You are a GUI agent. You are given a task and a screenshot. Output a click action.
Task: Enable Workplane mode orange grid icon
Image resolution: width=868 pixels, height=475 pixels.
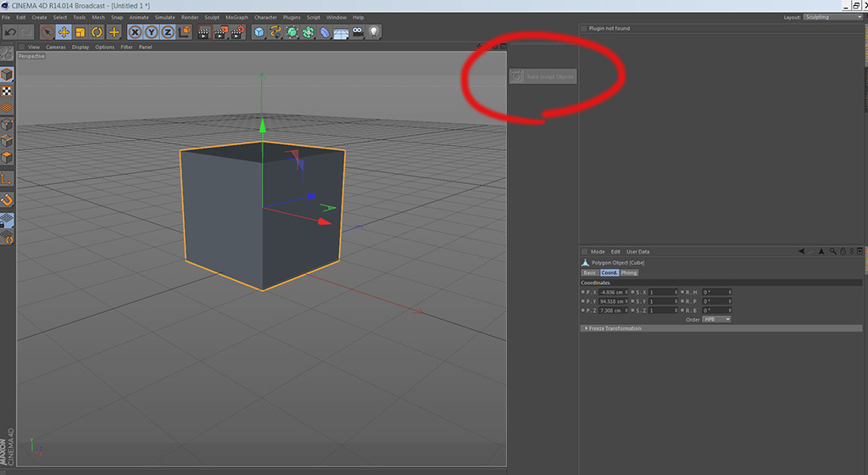pos(7,108)
